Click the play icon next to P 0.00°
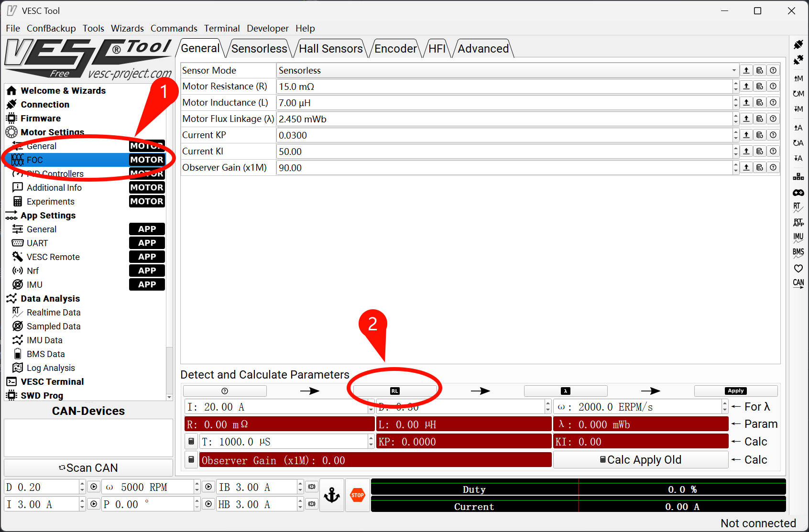 [x=208, y=504]
